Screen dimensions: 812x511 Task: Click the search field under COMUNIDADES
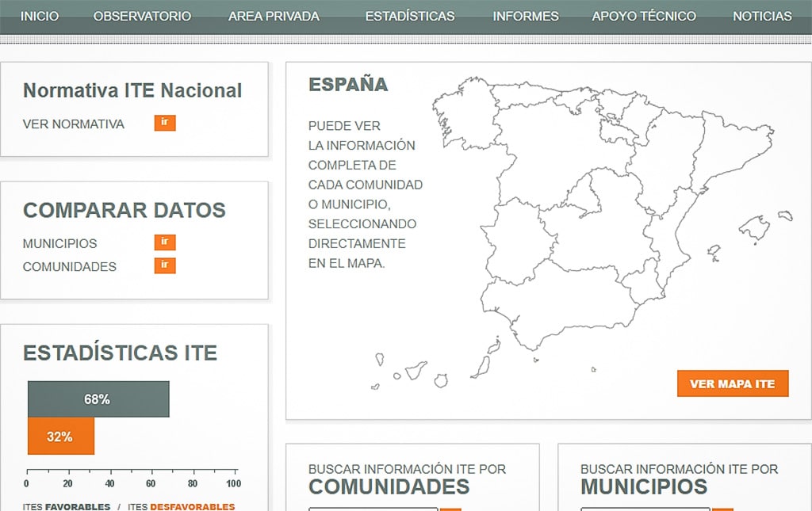(373, 509)
